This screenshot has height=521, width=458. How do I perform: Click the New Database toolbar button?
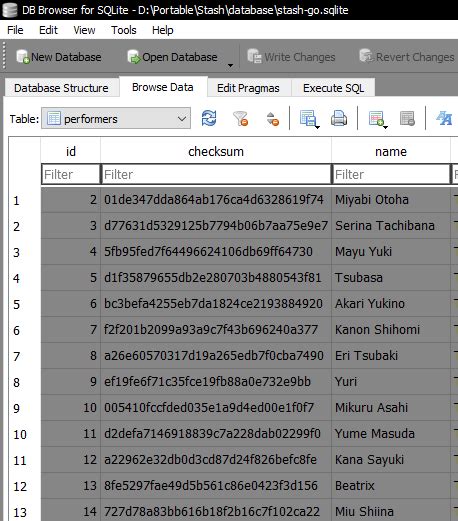point(59,57)
